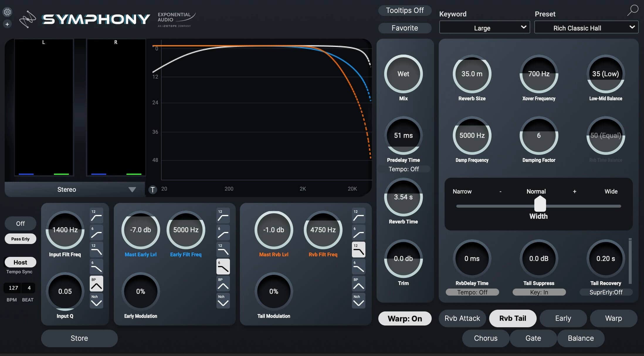Select 6 dB high-pass in the Early filter
Image resolution: width=644 pixels, height=356 pixels.
click(223, 233)
